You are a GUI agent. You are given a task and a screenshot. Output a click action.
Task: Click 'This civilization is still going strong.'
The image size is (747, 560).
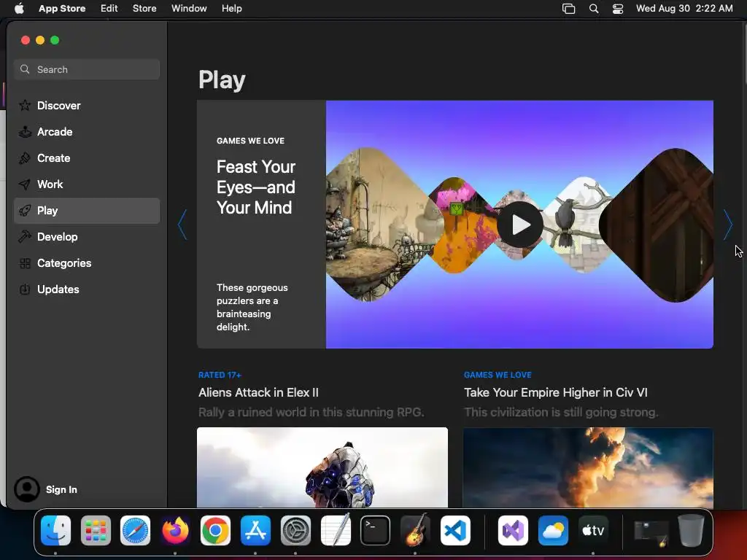coord(561,412)
